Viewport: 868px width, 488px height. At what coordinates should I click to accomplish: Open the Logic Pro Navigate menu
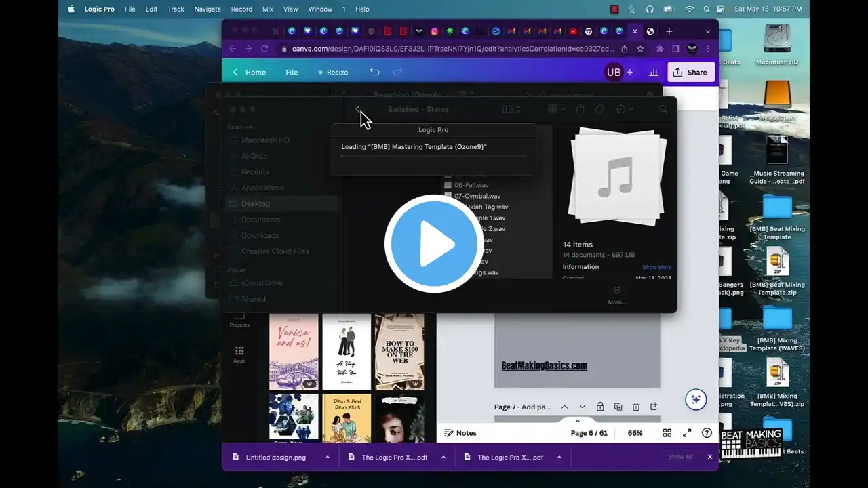[x=208, y=9]
